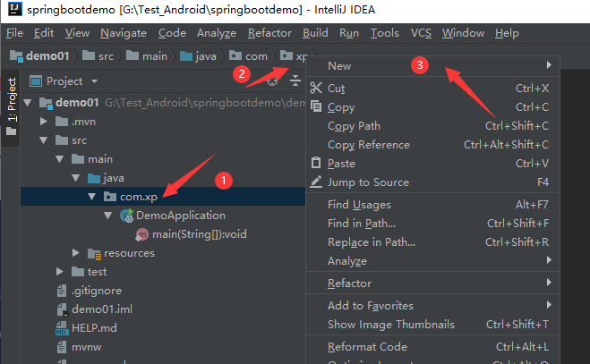Choose Paste from context menu
Screen dimensions: 590x364
pos(432,164)
